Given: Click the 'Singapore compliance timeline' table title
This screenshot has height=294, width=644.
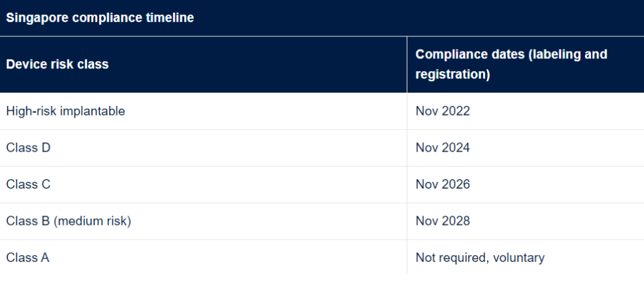Looking at the screenshot, I should 100,18.
